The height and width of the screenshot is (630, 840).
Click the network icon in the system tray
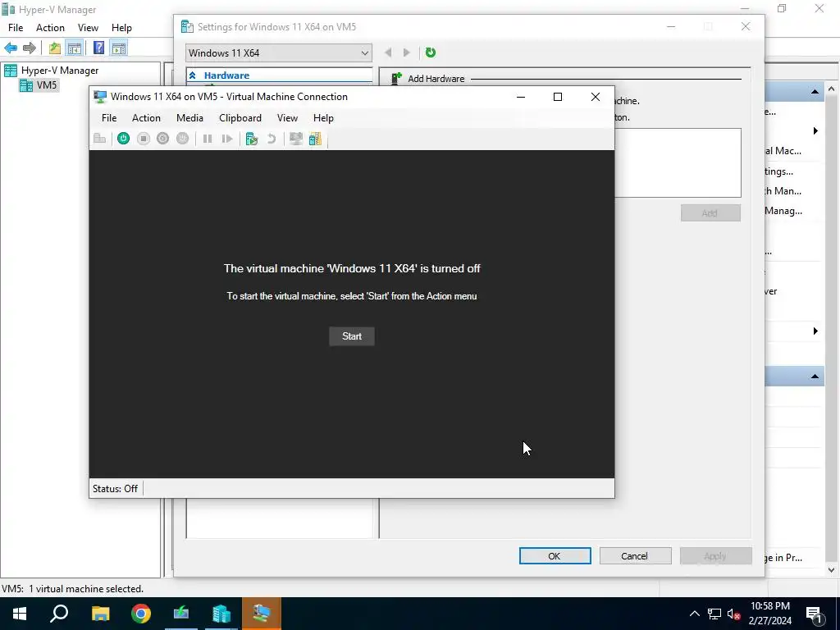(x=714, y=614)
